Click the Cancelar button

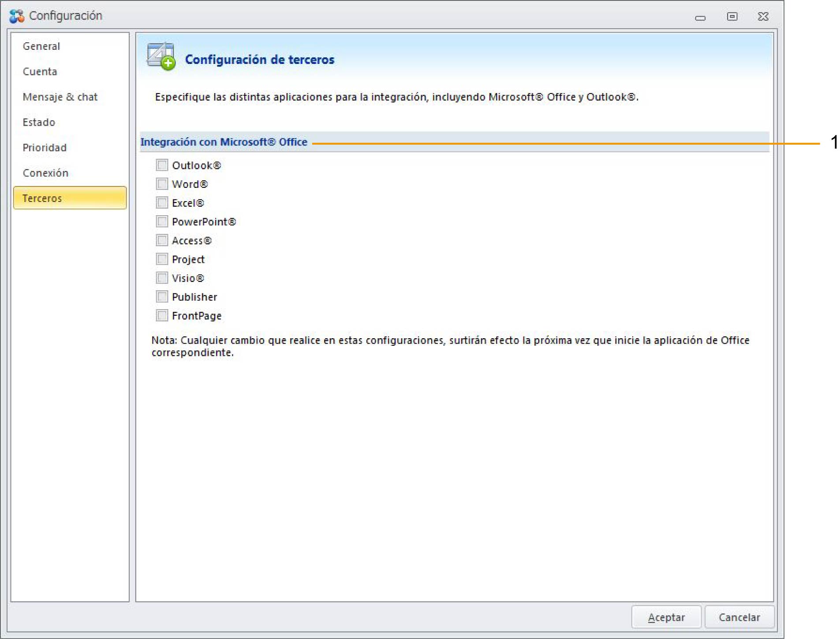click(x=739, y=617)
